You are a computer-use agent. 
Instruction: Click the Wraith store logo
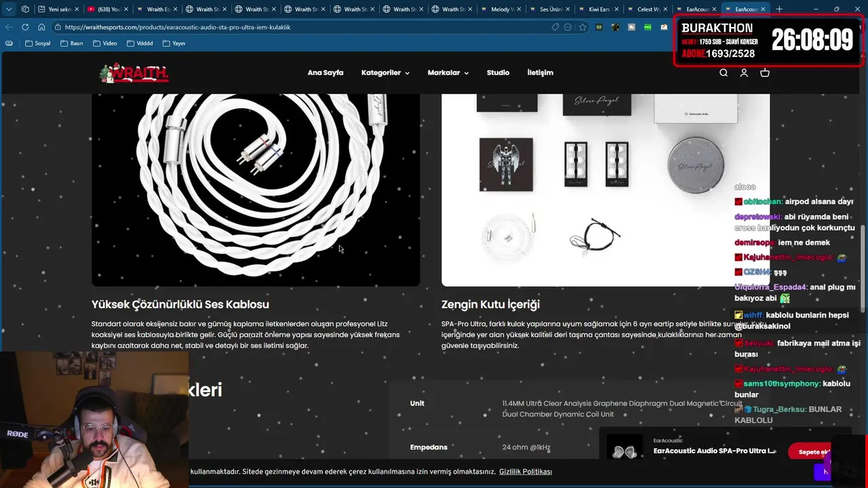point(134,73)
